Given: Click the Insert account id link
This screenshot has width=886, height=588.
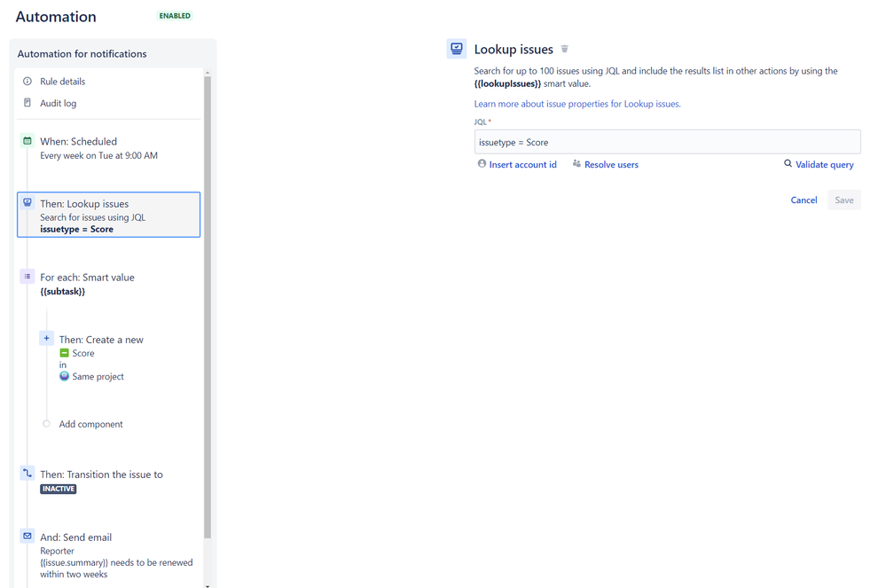Looking at the screenshot, I should pyautogui.click(x=522, y=164).
